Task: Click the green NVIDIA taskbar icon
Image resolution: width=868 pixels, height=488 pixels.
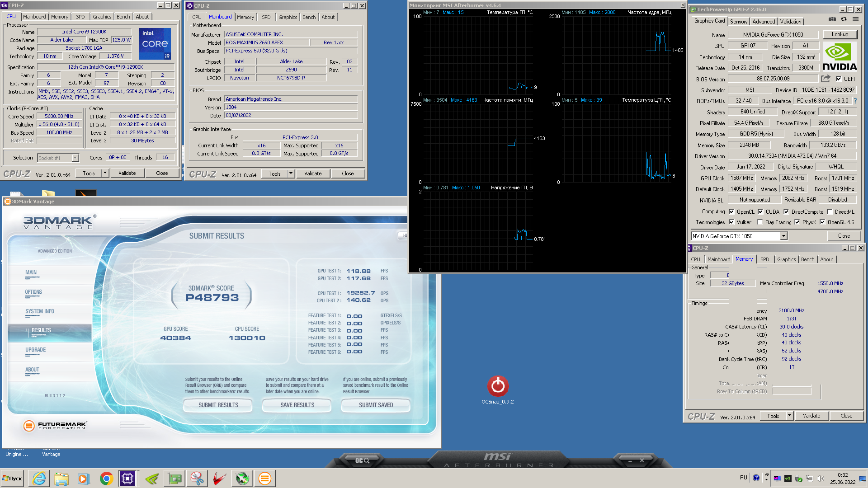Action: click(152, 478)
